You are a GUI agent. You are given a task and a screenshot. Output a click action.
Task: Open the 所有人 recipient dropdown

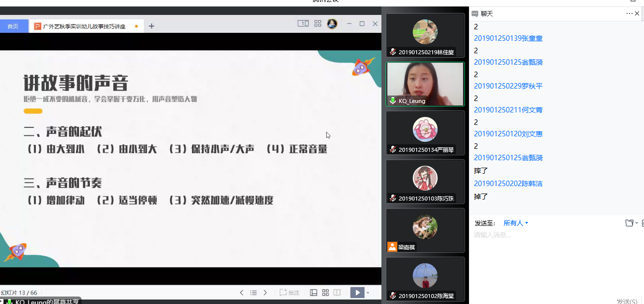pos(515,223)
